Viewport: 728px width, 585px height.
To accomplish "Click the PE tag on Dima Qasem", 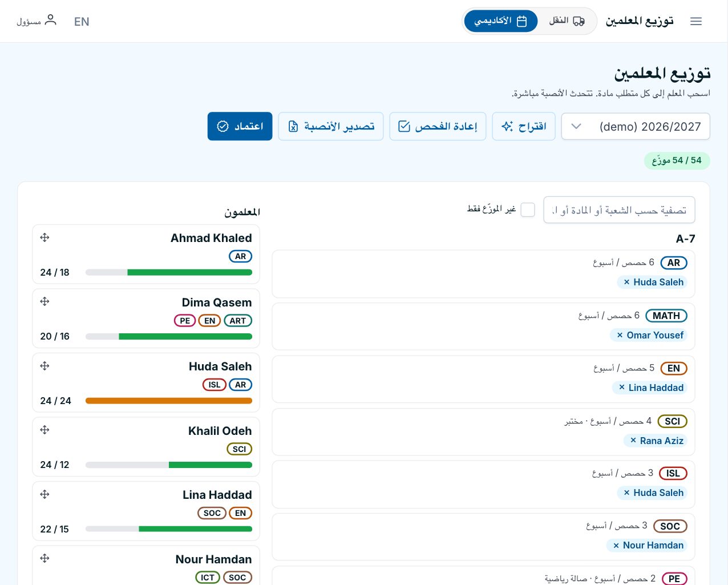I will click(185, 321).
